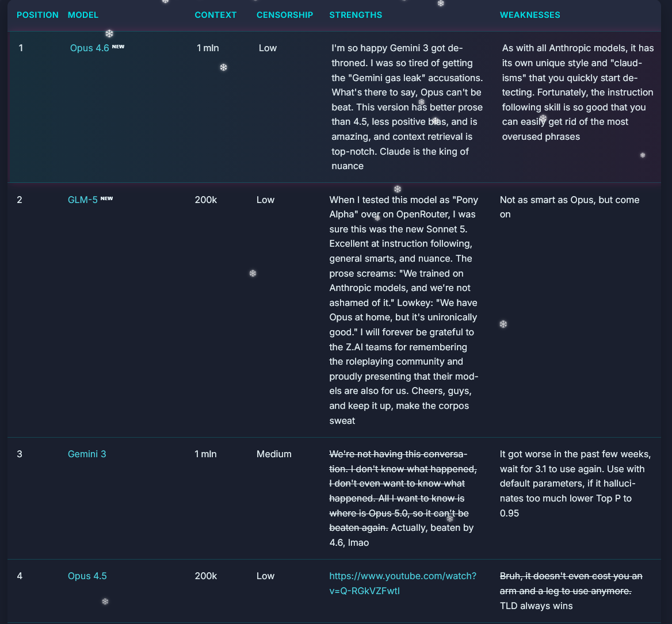Click the "Not as smart as Opus, but come on" text
Image resolution: width=672 pixels, height=624 pixels.
coord(570,207)
